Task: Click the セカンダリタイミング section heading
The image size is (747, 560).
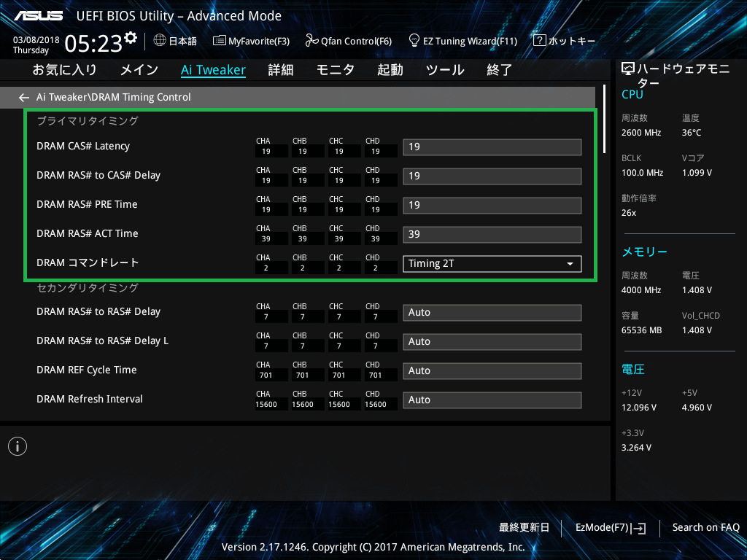Action: 88,287
